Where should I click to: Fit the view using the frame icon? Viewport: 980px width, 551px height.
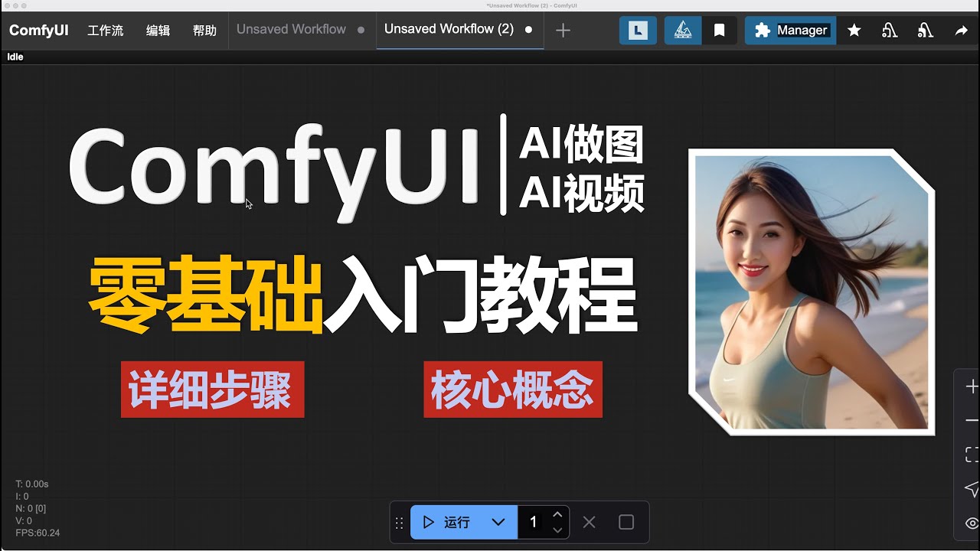pos(971,455)
